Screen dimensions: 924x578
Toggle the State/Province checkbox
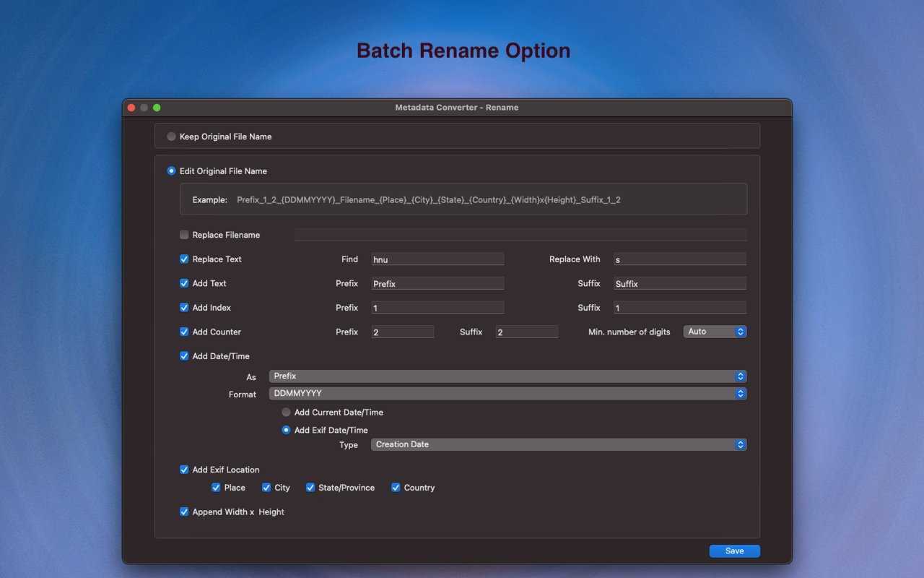[310, 488]
